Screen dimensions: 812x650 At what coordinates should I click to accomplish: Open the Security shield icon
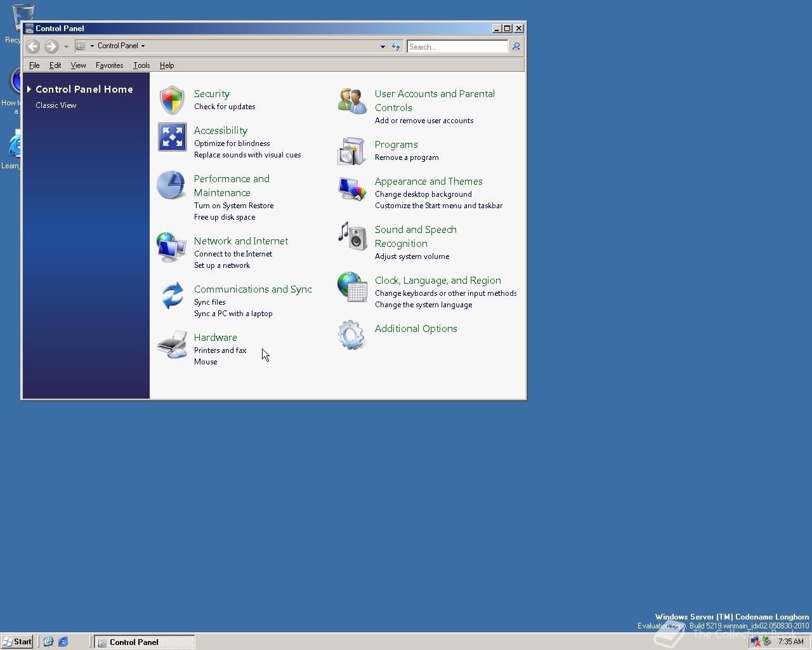tap(172, 100)
